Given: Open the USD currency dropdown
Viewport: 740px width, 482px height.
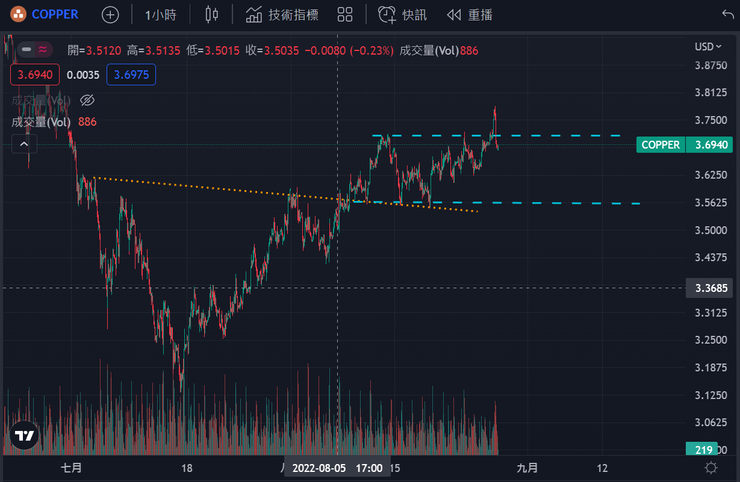Looking at the screenshot, I should pyautogui.click(x=708, y=46).
